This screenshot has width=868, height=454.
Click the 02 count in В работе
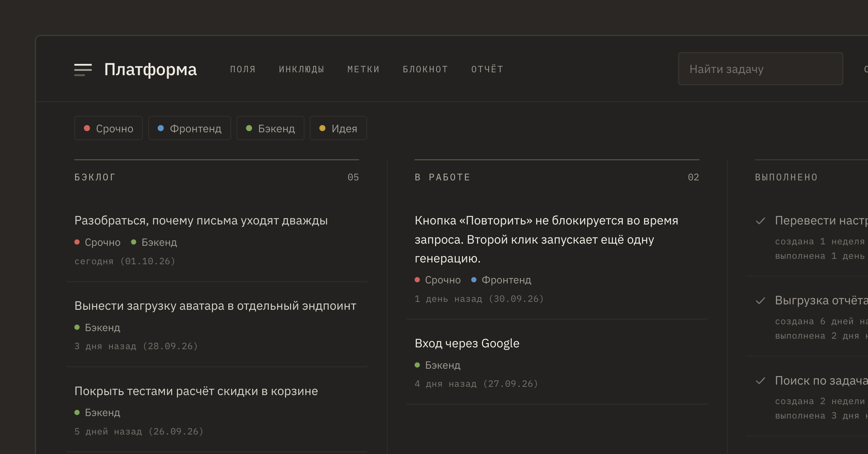[694, 177]
